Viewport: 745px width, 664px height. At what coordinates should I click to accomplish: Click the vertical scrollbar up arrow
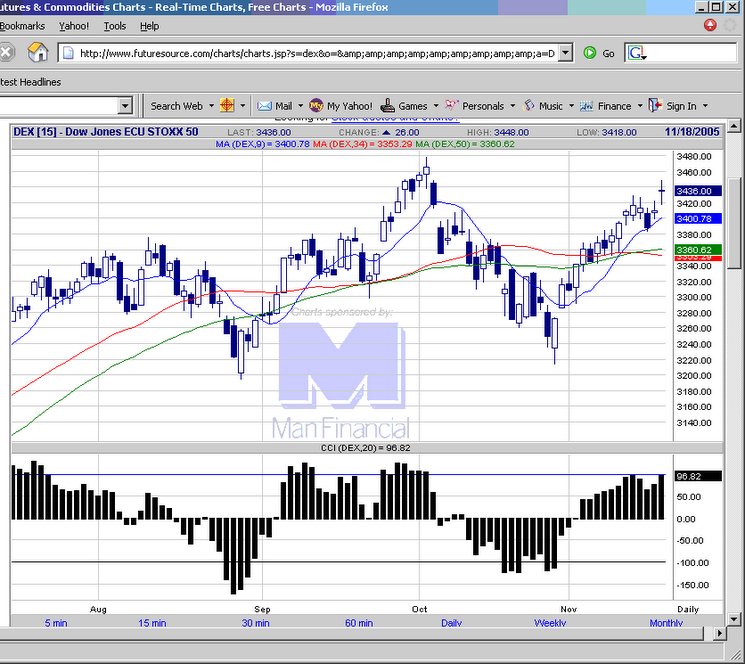point(734,126)
